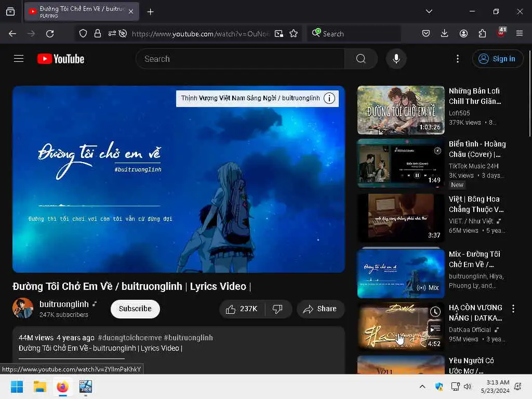Screen dimensions: 532x399
Task: Reload the page with the refresh icon
Action: [x=50, y=34]
